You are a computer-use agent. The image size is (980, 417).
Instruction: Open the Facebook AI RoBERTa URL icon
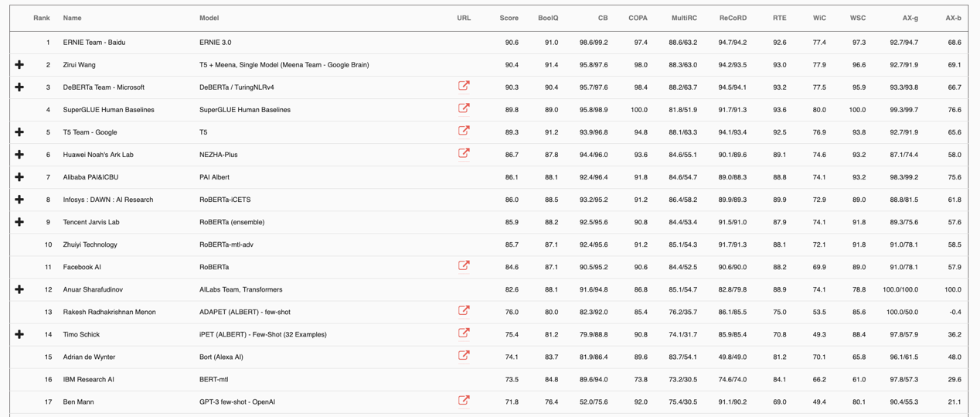coord(464,265)
